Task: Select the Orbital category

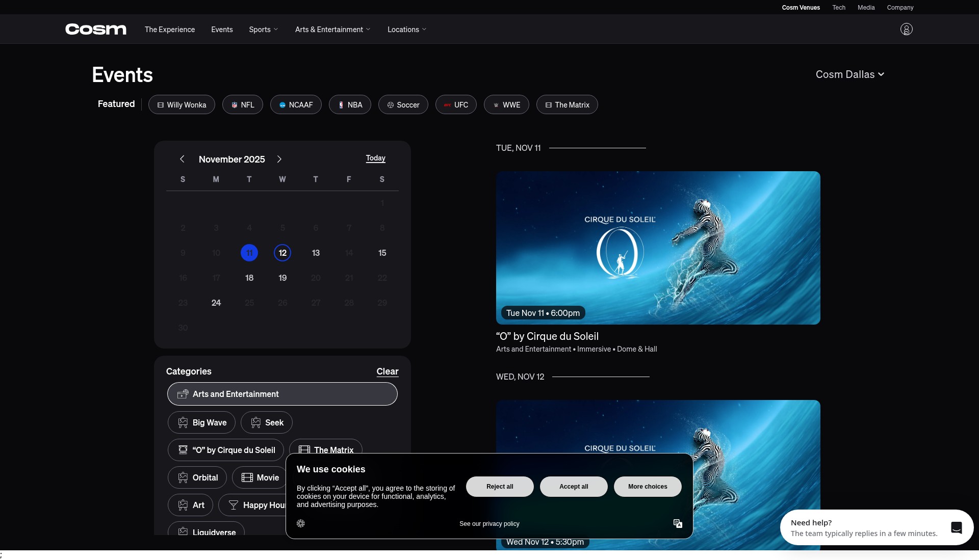Action: tap(197, 477)
